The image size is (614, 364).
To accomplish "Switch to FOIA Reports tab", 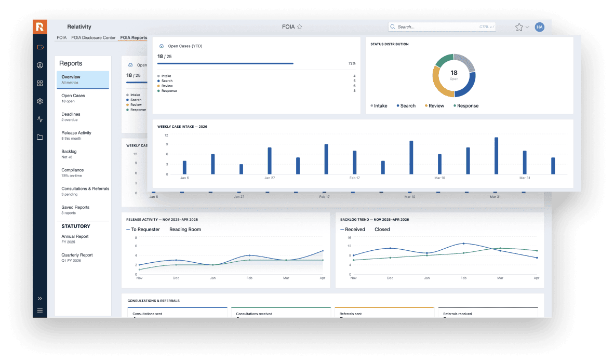I will tap(134, 37).
